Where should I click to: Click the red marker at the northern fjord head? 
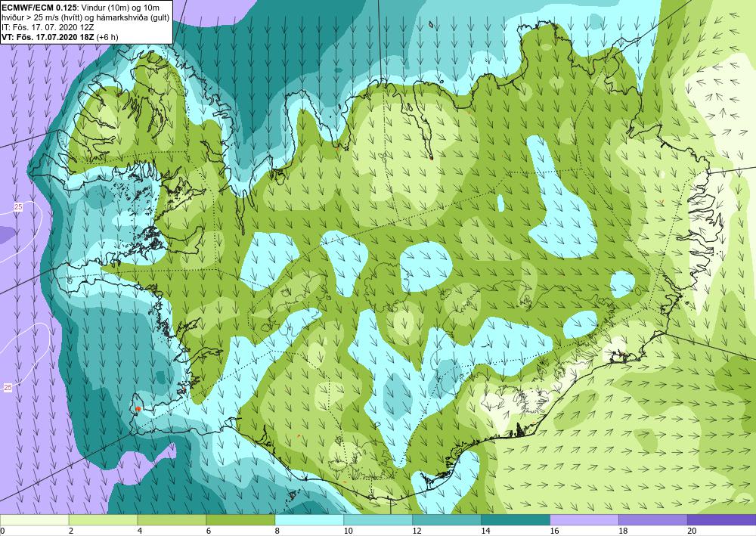(x=431, y=157)
